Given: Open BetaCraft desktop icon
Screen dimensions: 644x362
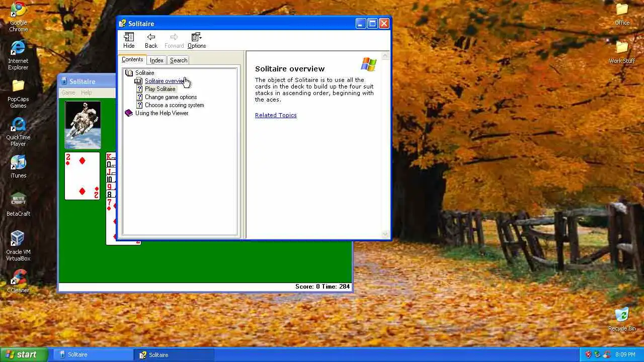Looking at the screenshot, I should (x=18, y=204).
